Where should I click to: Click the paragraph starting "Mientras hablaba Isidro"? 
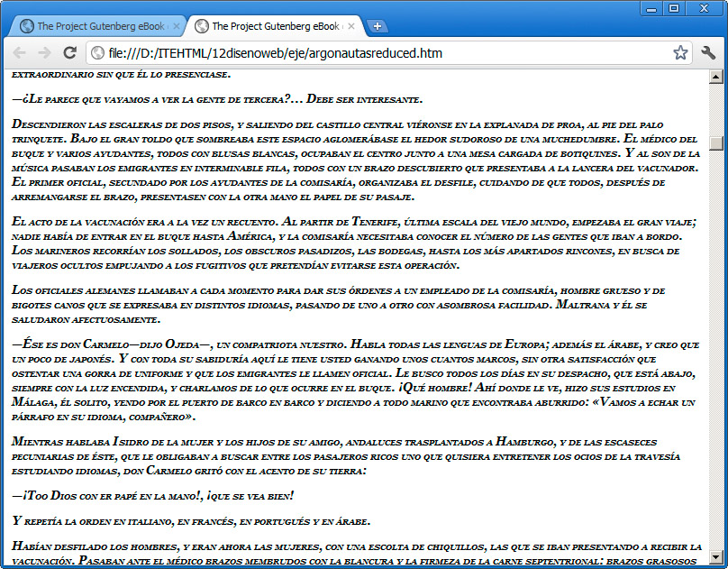(346, 456)
